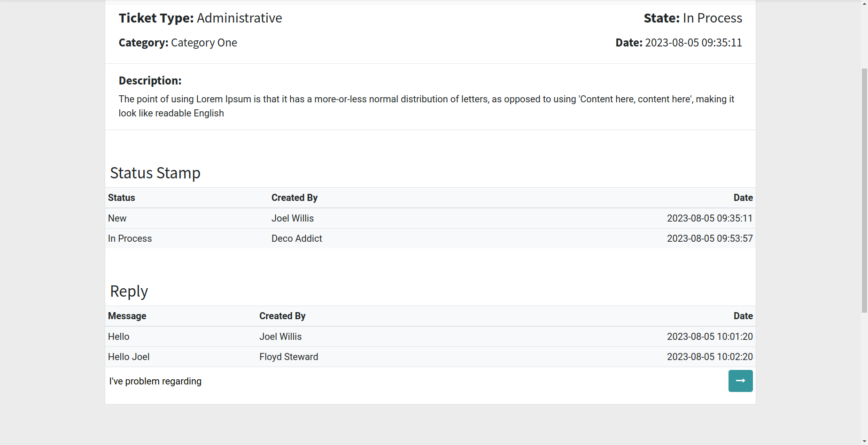The height and width of the screenshot is (445, 868).
Task: Click the 'Description:' heading
Action: point(150,80)
